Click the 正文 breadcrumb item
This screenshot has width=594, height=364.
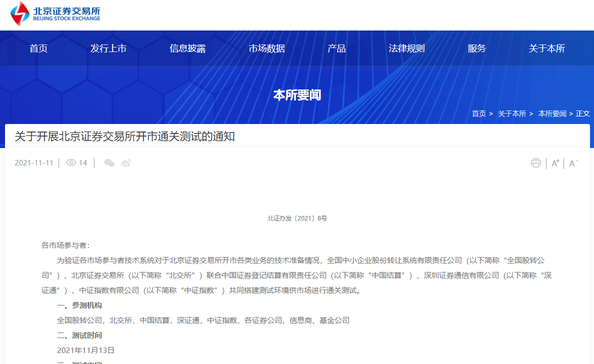(x=582, y=113)
